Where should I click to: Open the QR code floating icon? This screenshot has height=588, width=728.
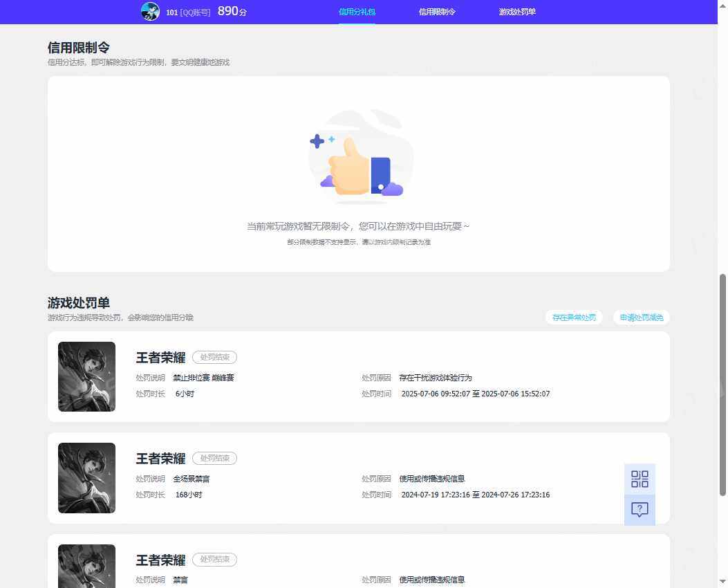click(x=640, y=479)
